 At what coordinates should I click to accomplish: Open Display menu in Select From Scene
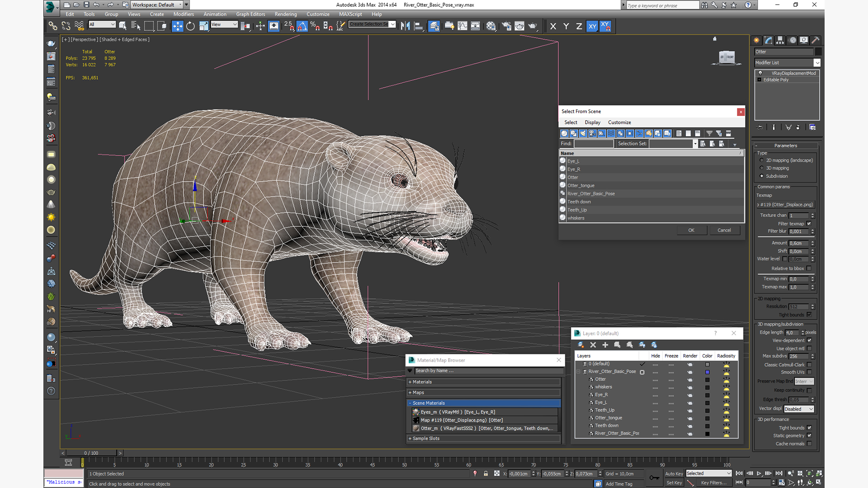[592, 122]
